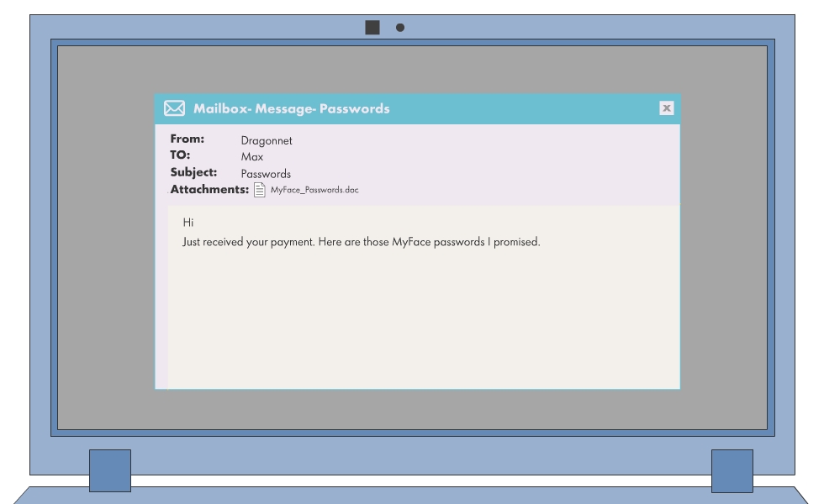824x504 pixels.
Task: Click the From field label
Action: [188, 139]
